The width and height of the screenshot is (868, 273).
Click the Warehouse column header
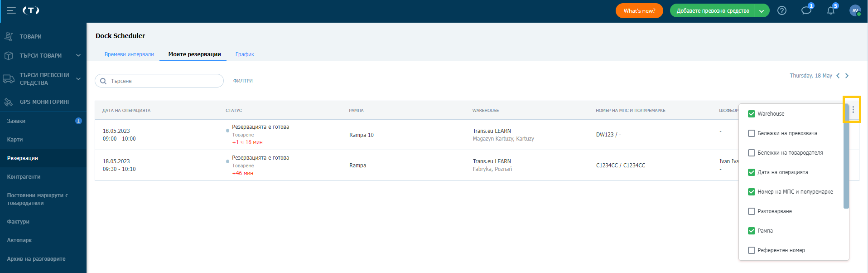click(486, 111)
